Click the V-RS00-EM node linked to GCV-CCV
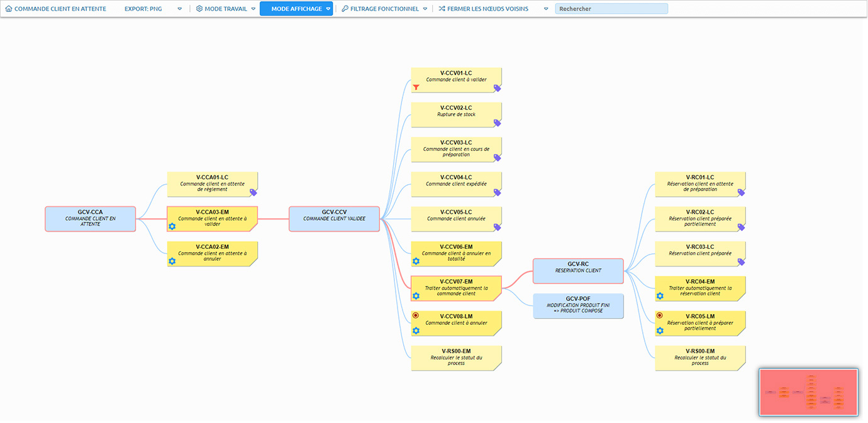Image resolution: width=868 pixels, height=423 pixels. coord(457,358)
